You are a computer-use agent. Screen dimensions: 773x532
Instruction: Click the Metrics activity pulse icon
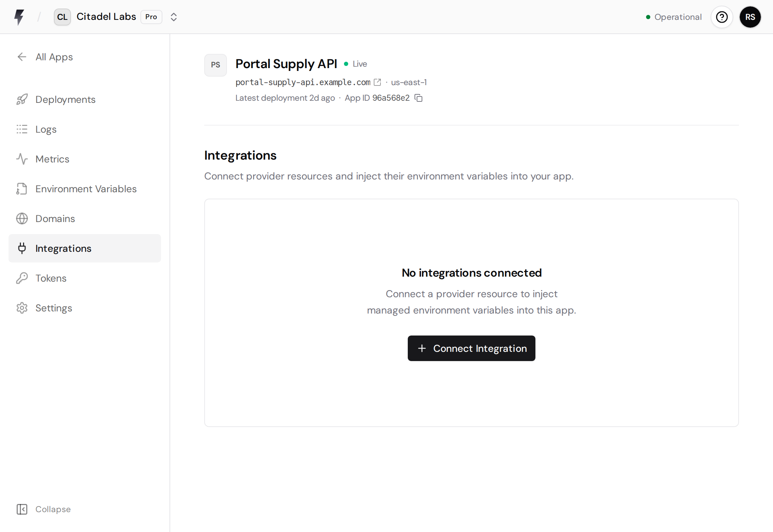pyautogui.click(x=22, y=159)
